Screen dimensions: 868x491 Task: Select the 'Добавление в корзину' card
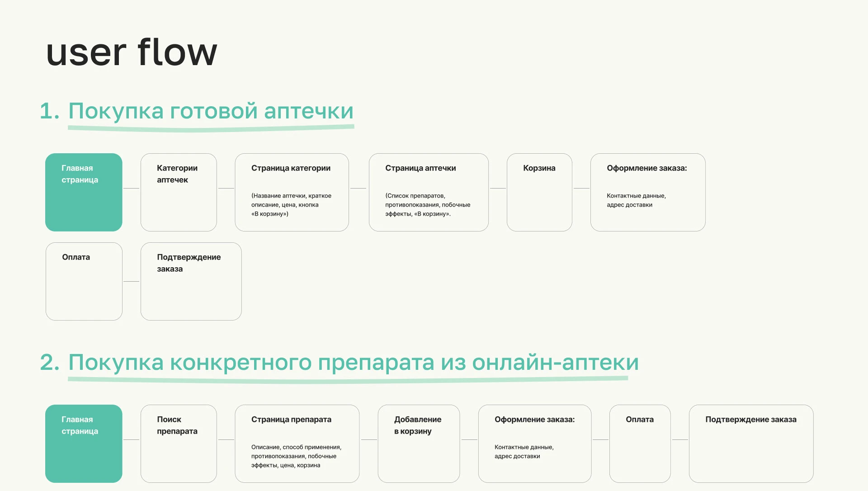point(419,444)
